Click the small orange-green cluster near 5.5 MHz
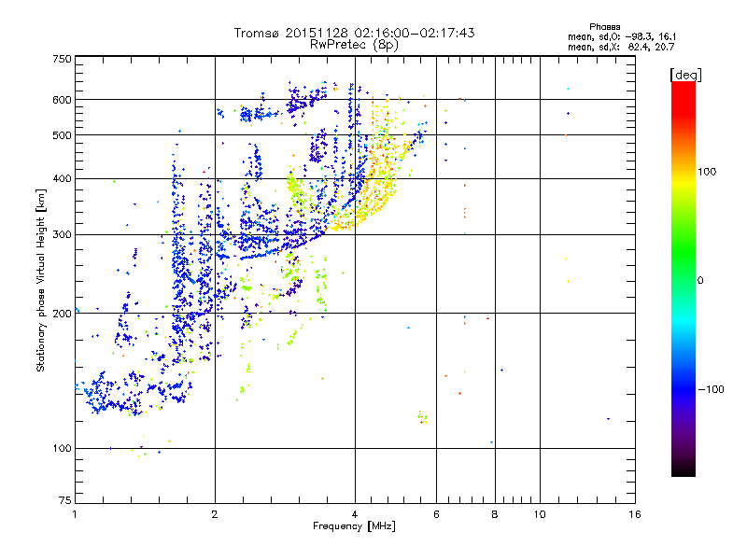The width and height of the screenshot is (747, 560). (423, 417)
